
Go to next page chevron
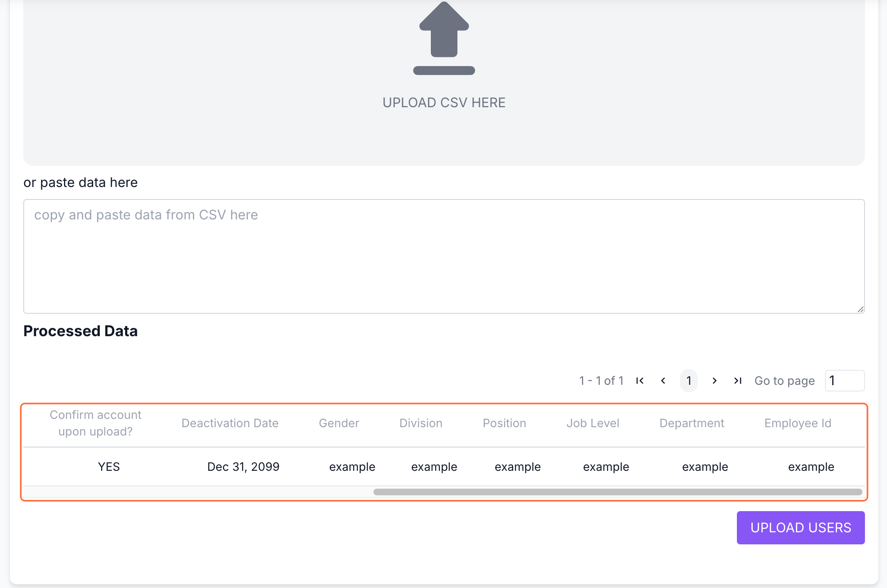point(714,381)
